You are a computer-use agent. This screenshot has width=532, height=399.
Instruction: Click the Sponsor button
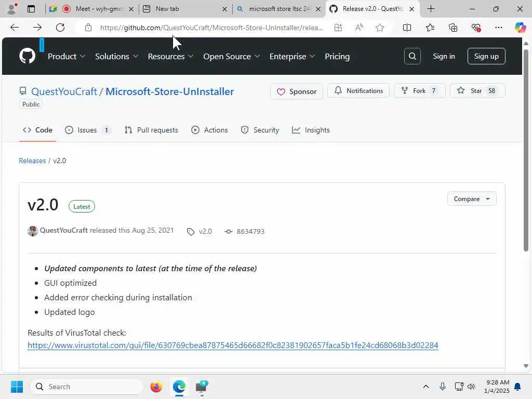297,91
